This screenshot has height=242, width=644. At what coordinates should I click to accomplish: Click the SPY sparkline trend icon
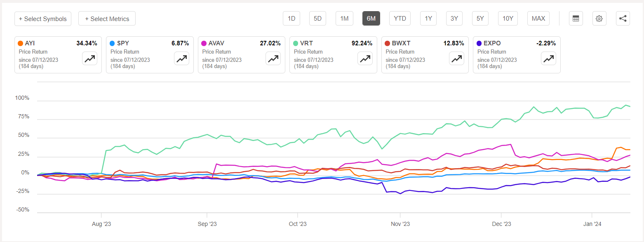coord(181,59)
